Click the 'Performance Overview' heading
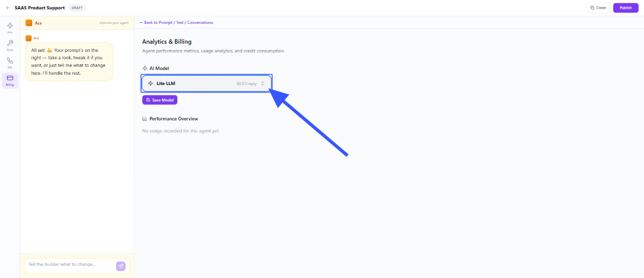644x278 pixels. click(x=174, y=119)
